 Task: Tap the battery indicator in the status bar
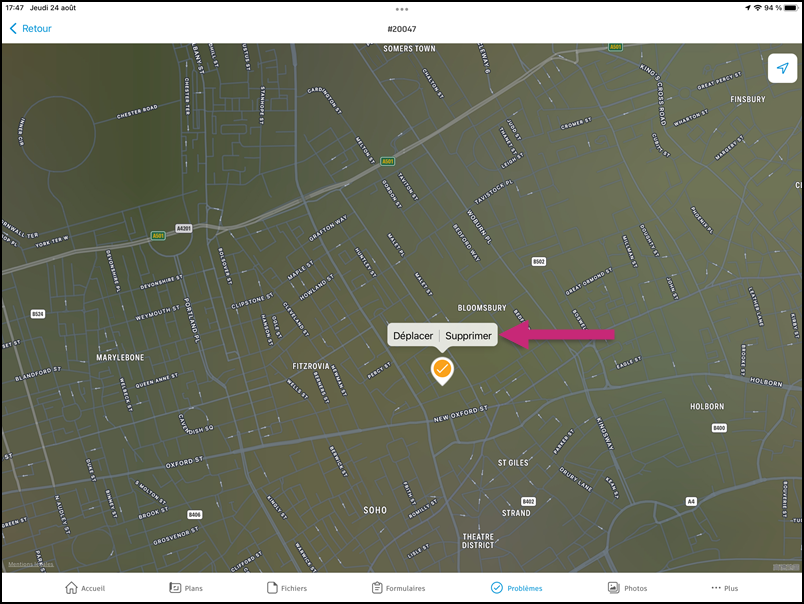tap(790, 8)
